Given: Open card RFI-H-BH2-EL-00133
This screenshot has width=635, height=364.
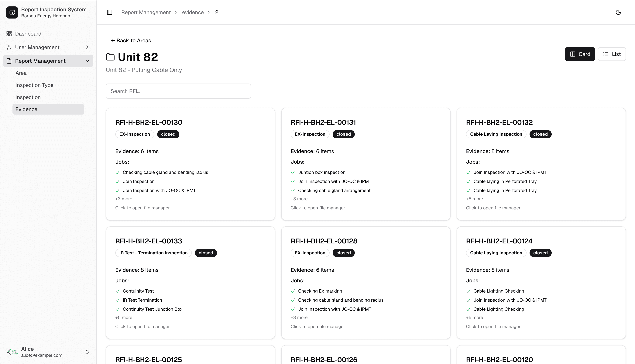Looking at the screenshot, I should (x=190, y=283).
